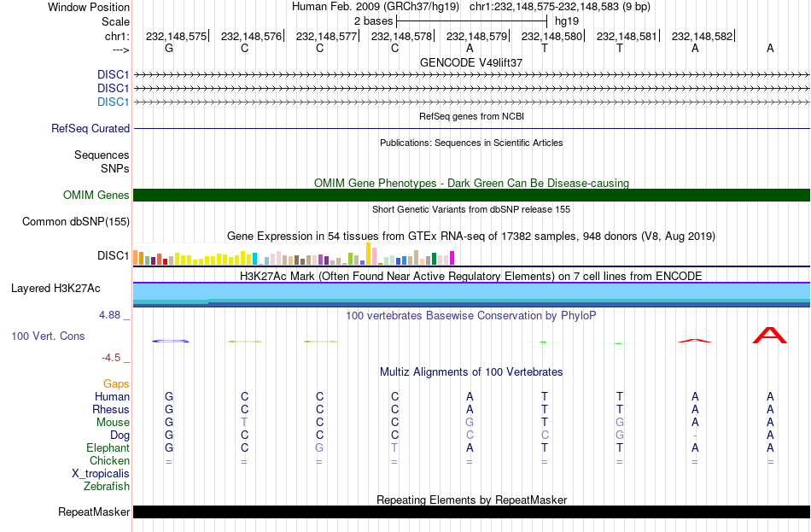Click the blue G PhyloP conservation glyph

[x=170, y=341]
